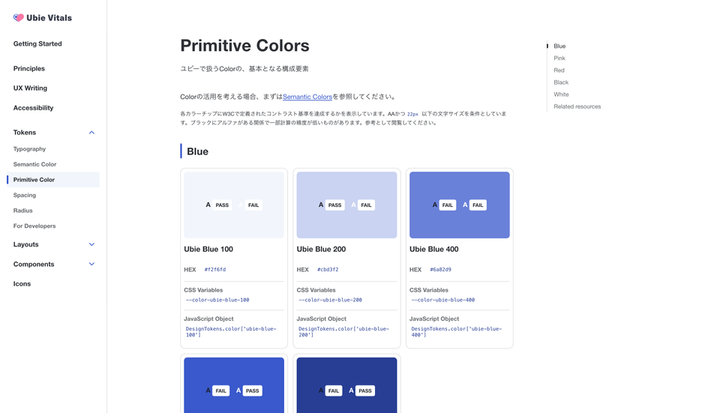Image resolution: width=720 pixels, height=413 pixels.
Task: Click DesignTokens.color['ubie-blue-400'] code
Action: 456,332
